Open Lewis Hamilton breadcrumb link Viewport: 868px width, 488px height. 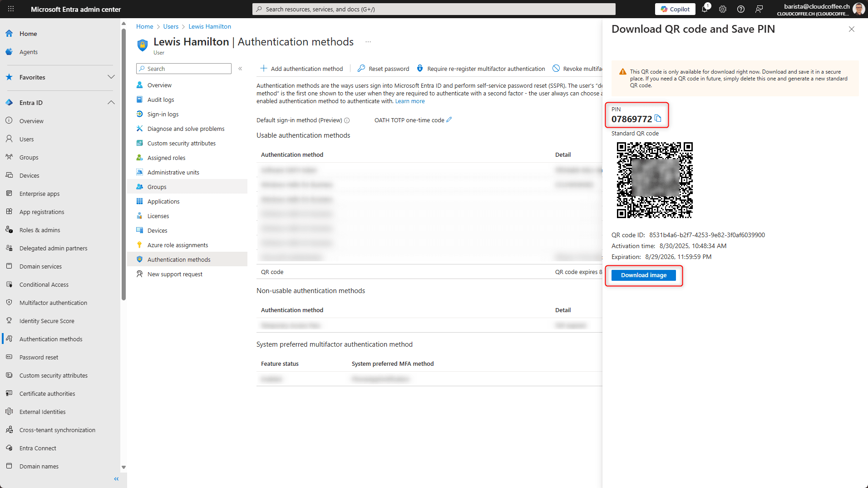click(x=210, y=26)
